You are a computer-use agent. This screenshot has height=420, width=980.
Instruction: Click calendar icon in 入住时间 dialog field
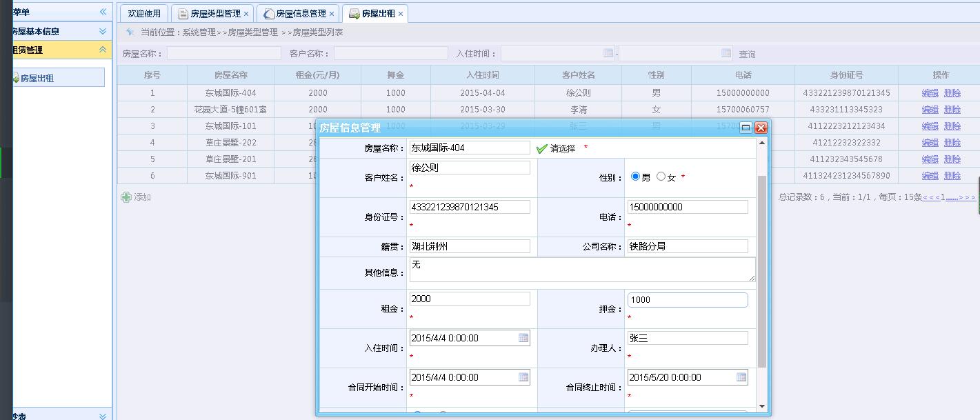point(523,338)
